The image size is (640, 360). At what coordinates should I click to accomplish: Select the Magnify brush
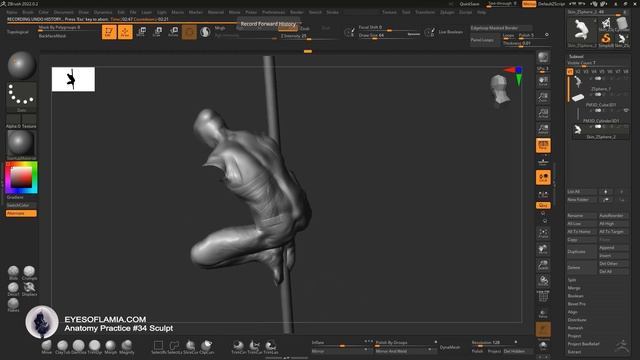tap(127, 347)
